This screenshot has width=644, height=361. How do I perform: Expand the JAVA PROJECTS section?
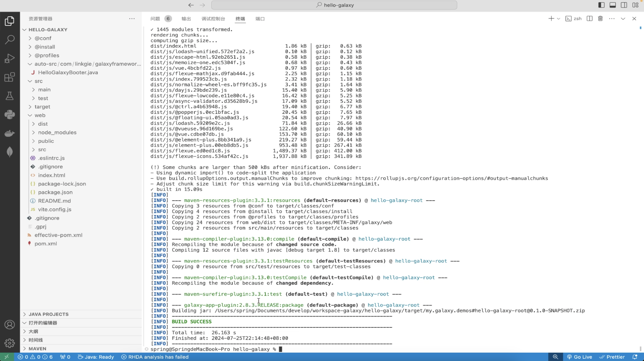click(x=81, y=314)
